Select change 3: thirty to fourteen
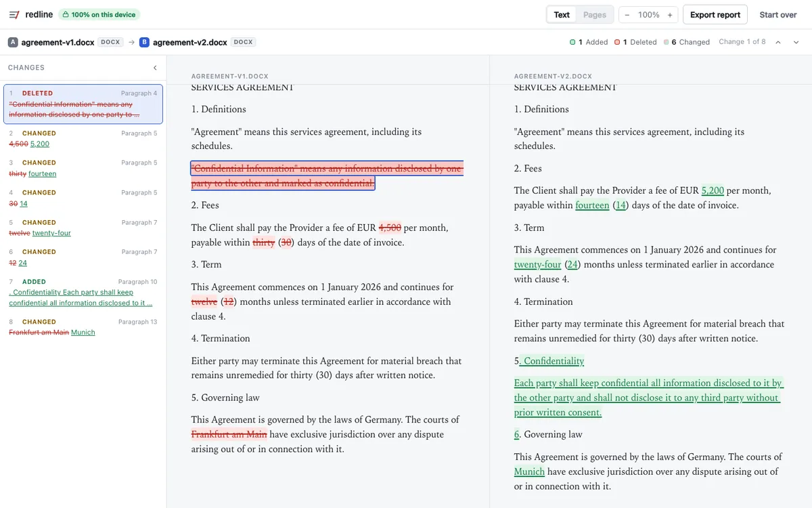 pos(83,168)
